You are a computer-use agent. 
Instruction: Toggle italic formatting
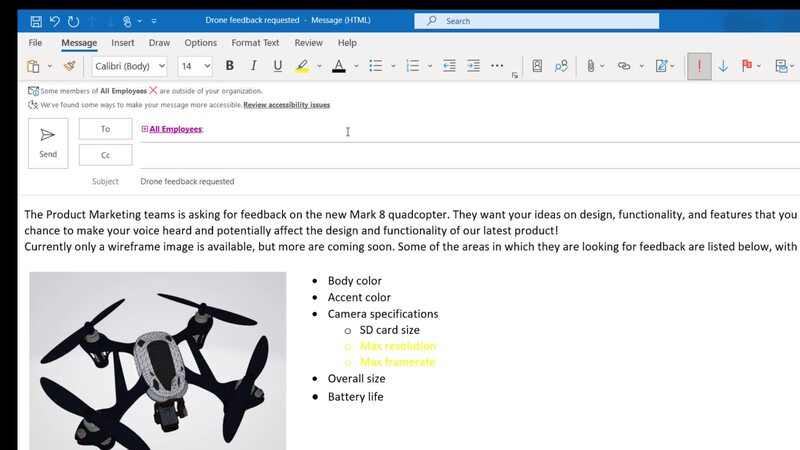tap(252, 66)
